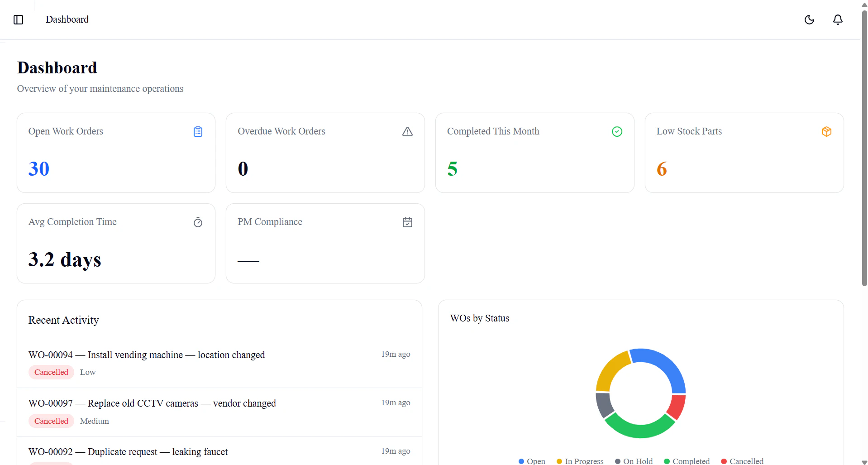Toggle In Progress series in chart legend

click(x=580, y=461)
